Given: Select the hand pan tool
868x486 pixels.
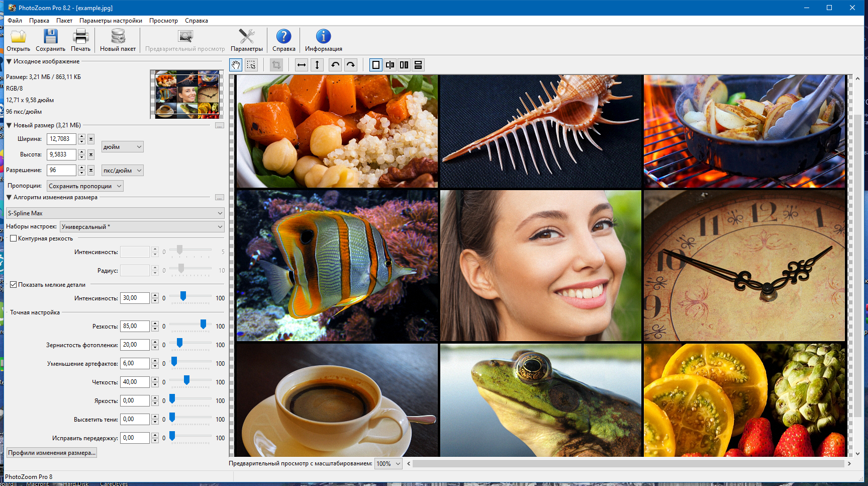Looking at the screenshot, I should pyautogui.click(x=236, y=65).
